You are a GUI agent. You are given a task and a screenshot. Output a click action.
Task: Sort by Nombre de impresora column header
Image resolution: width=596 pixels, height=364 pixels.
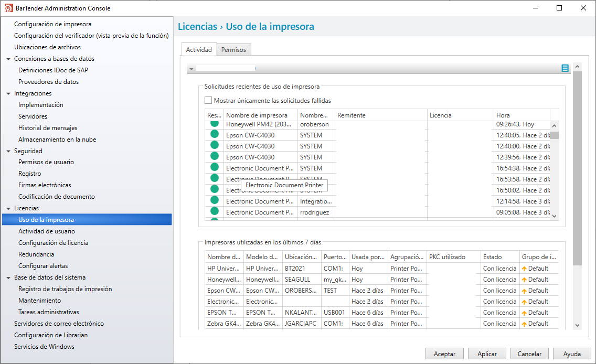coord(260,115)
